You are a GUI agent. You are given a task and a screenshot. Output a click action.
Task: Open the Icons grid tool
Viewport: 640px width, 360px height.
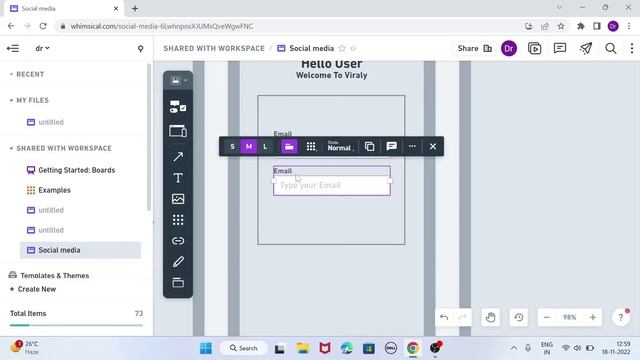[178, 220]
